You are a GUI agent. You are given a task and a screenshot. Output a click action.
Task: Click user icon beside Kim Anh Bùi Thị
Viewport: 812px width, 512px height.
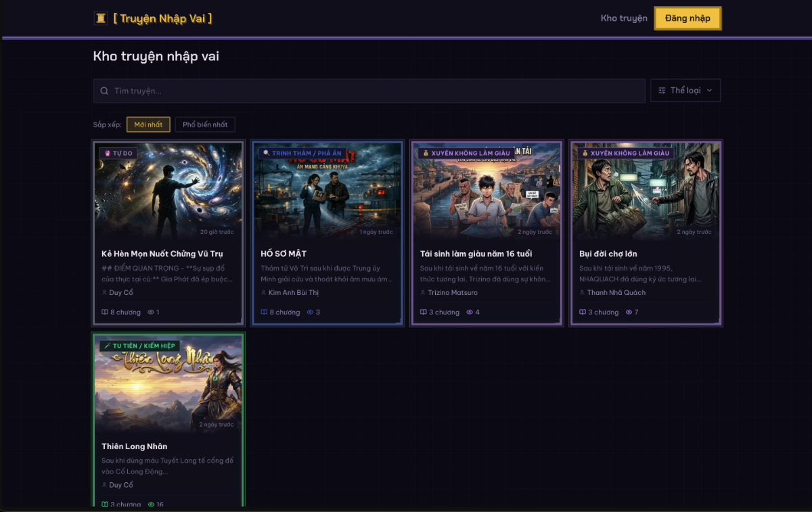click(x=263, y=293)
